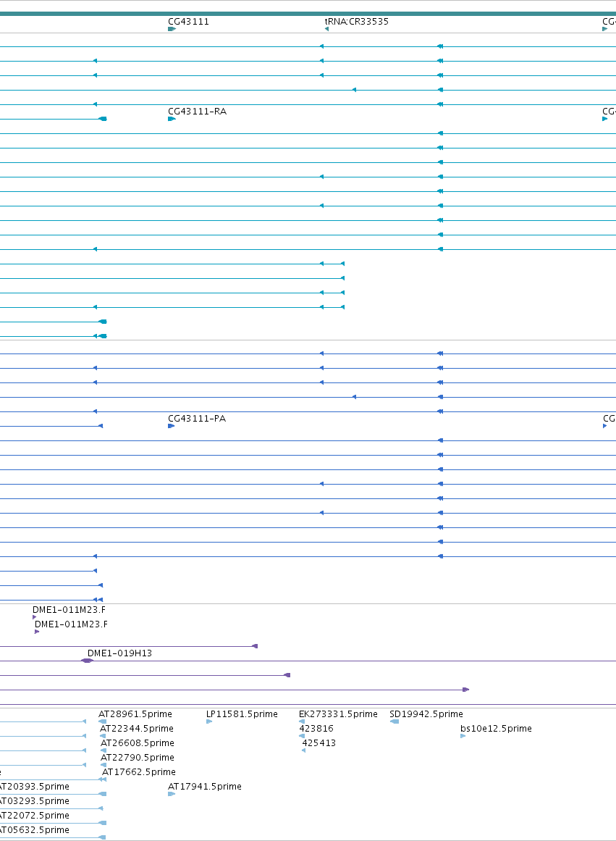Click the AT05632.5prime label
The height and width of the screenshot is (841, 616).
click(34, 830)
